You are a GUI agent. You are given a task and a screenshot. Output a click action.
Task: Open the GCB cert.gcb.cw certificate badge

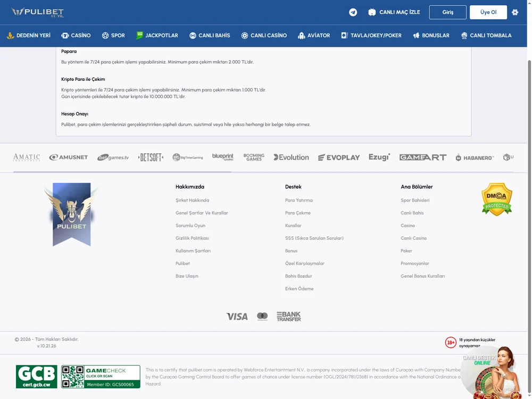tap(37, 377)
